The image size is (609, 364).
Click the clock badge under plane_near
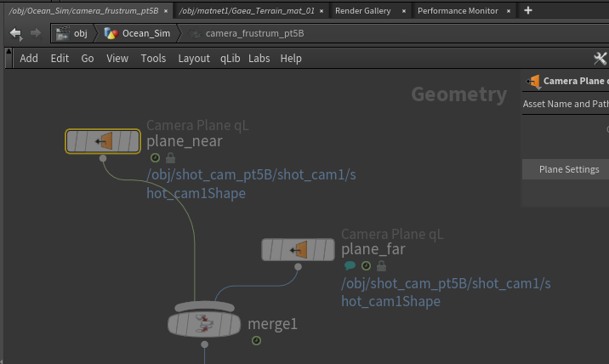pyautogui.click(x=155, y=158)
